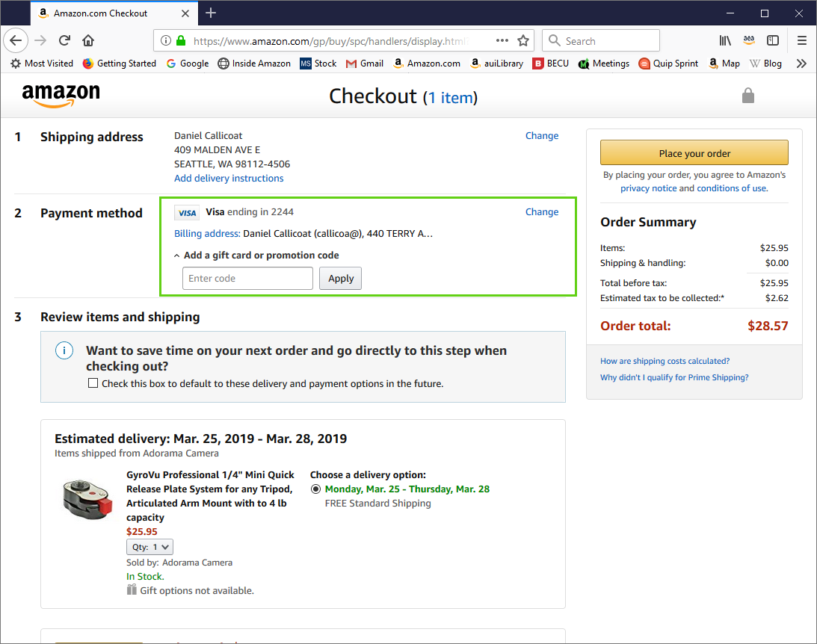Click the browser Search box
This screenshot has height=644, width=817.
(x=601, y=40)
